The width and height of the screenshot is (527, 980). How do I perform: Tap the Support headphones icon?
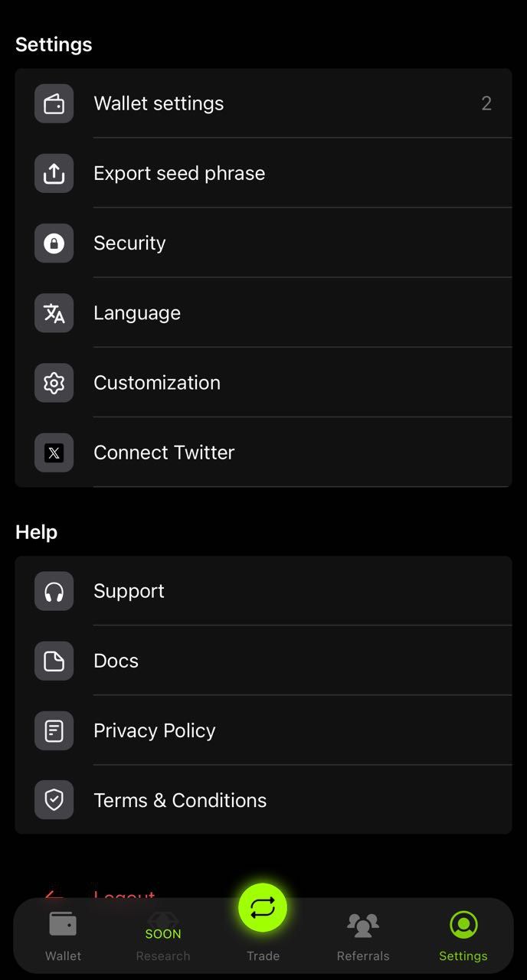[54, 590]
